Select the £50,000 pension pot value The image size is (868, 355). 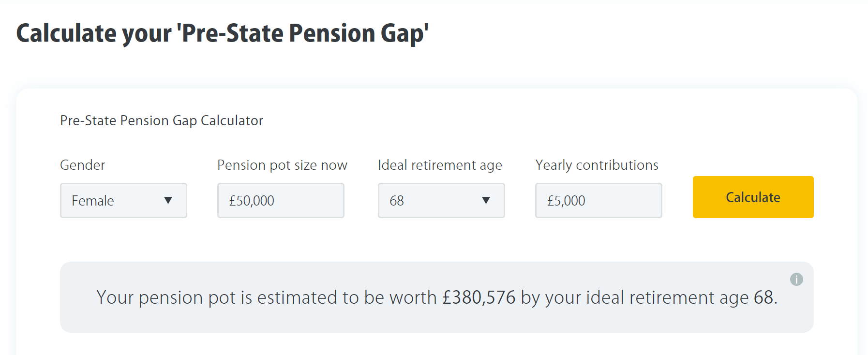pyautogui.click(x=252, y=200)
